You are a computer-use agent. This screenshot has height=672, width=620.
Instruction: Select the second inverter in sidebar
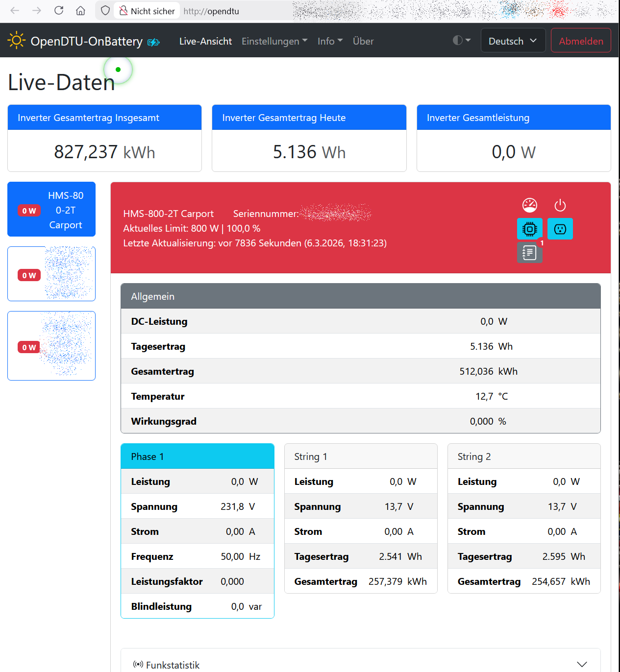point(51,274)
